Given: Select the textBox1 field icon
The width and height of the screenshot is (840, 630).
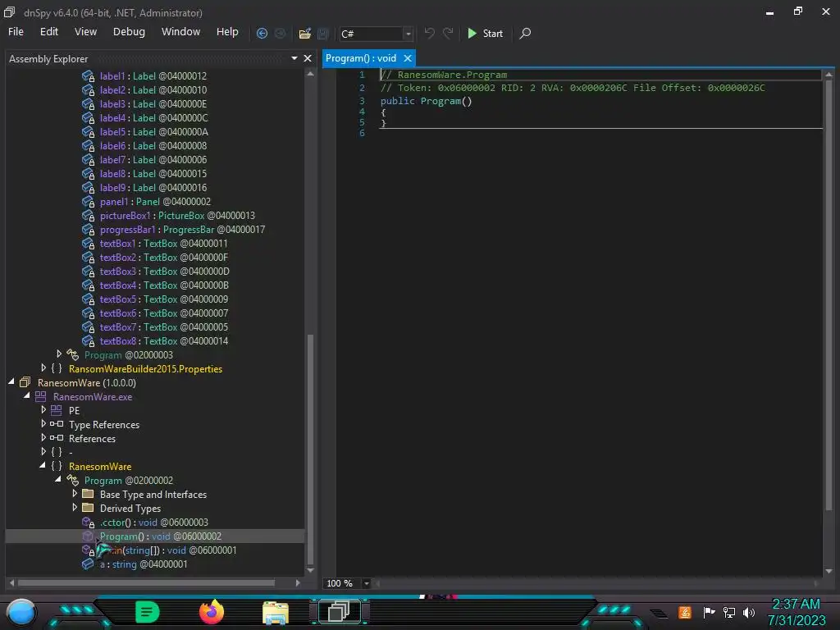Looking at the screenshot, I should tap(88, 243).
